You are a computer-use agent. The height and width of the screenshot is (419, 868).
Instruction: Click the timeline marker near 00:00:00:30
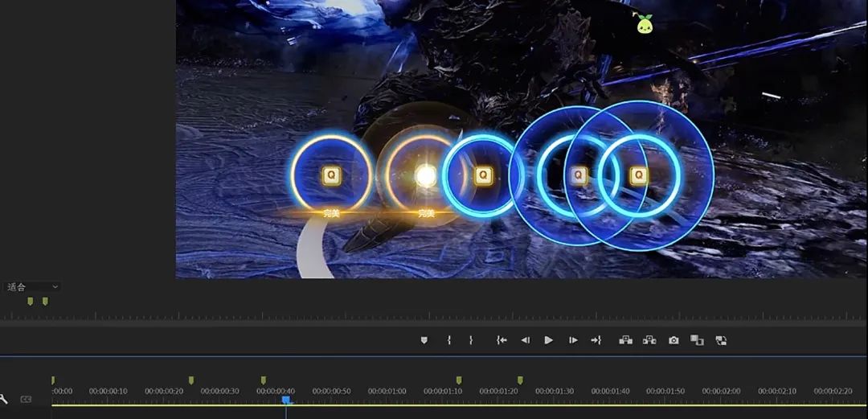coord(191,380)
